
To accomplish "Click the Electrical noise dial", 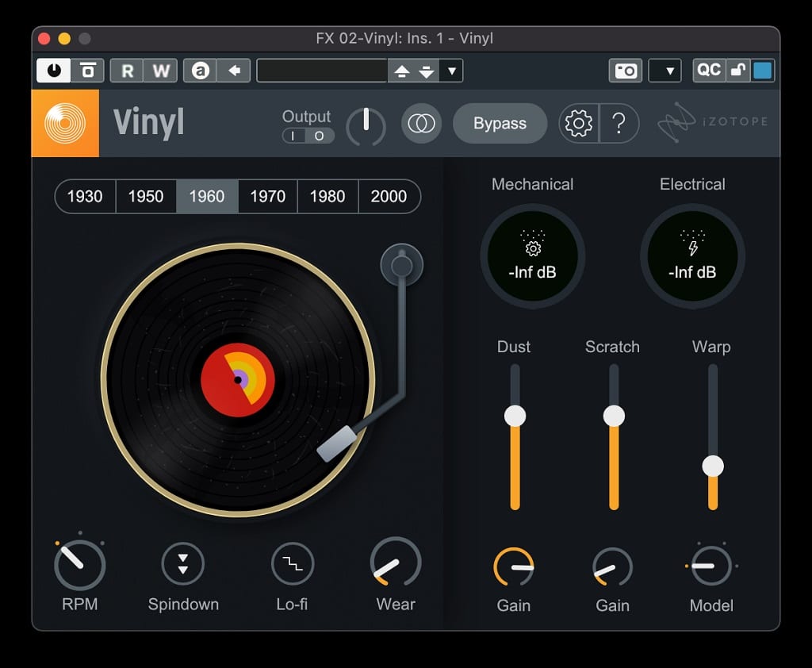I will tap(692, 256).
